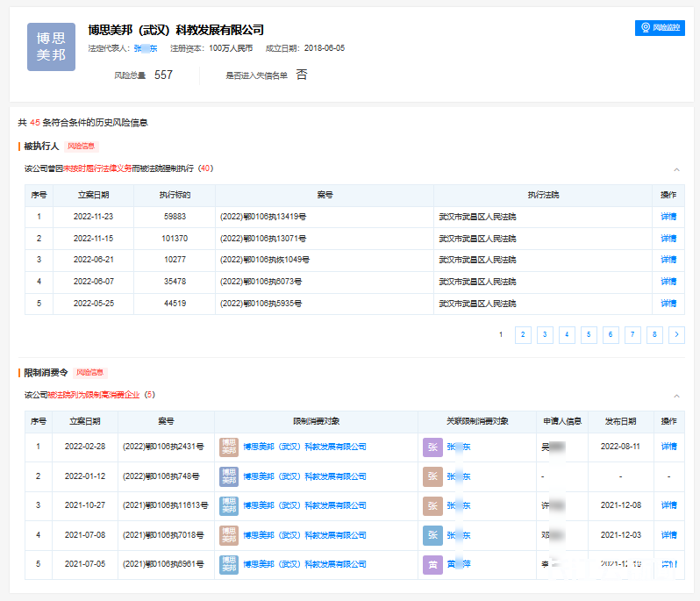This screenshot has width=700, height=601.
Task: Jump to page 8 of results
Action: click(654, 334)
